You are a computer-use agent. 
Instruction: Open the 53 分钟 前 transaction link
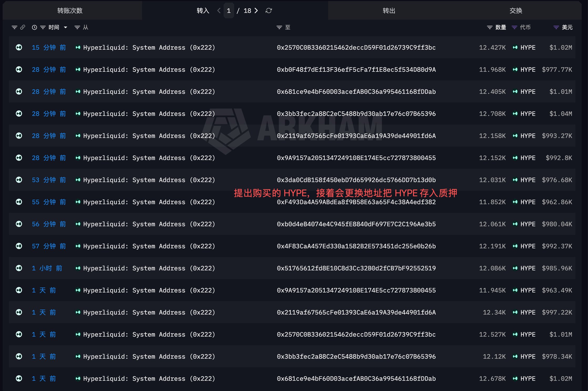[x=49, y=180]
